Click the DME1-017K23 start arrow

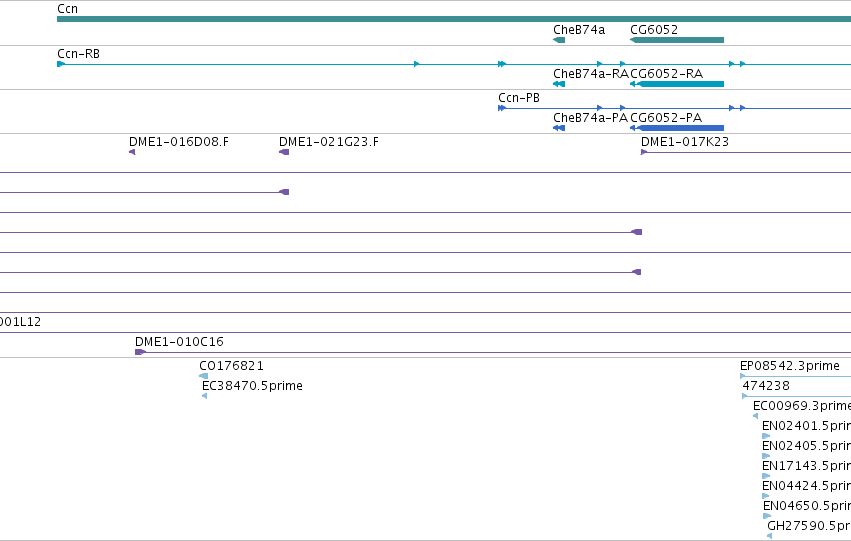644,152
